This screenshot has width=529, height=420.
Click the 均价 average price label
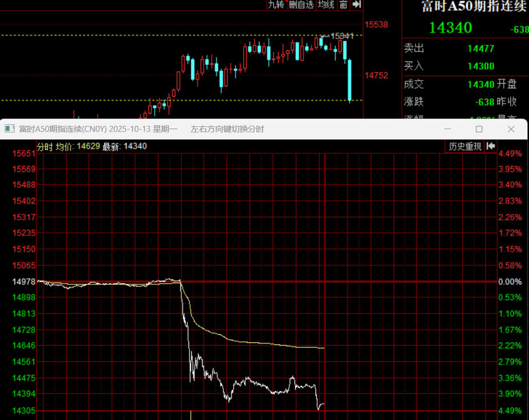pyautogui.click(x=64, y=146)
